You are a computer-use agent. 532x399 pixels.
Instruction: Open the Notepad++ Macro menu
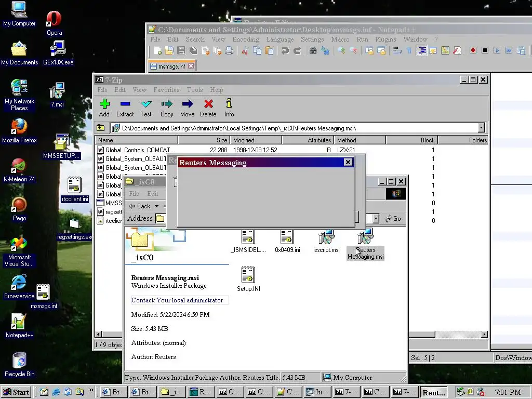click(x=340, y=39)
